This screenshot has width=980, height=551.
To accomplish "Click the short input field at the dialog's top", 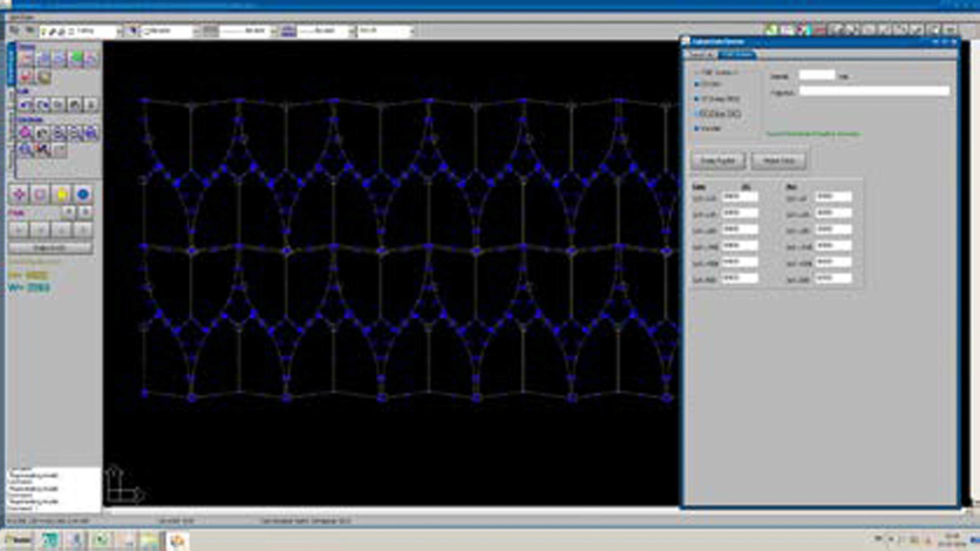I will point(817,75).
